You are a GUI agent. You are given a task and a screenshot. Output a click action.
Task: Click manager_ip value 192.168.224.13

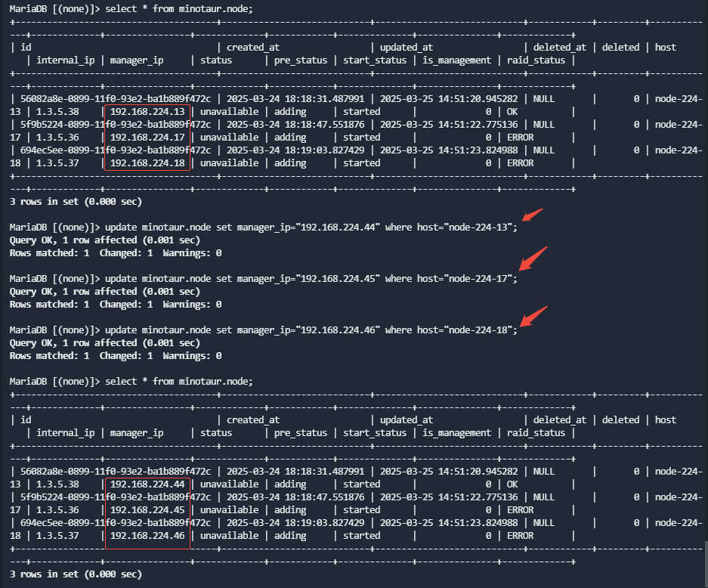(147, 112)
